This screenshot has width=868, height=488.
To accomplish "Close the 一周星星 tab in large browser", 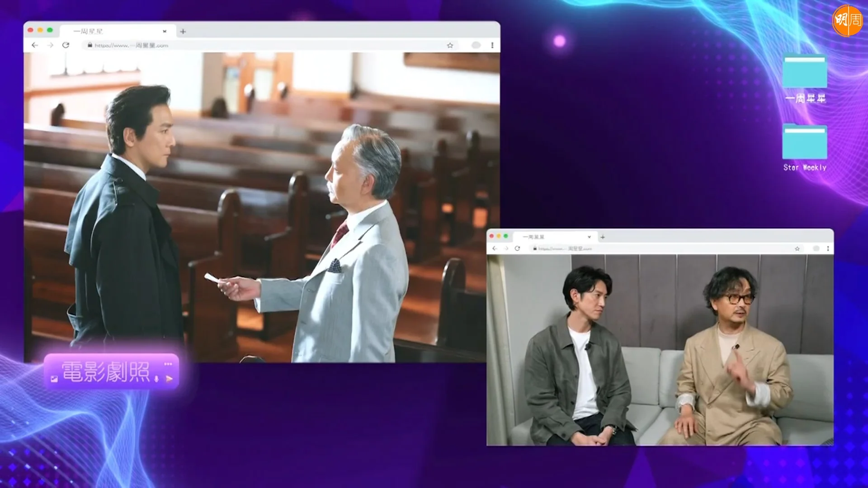I will pyautogui.click(x=165, y=31).
